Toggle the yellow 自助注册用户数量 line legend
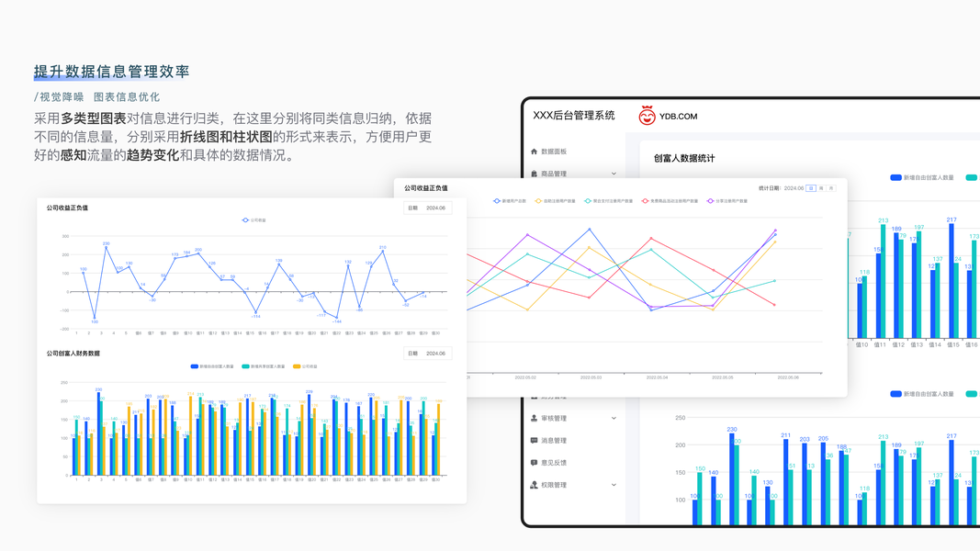Image resolution: width=980 pixels, height=551 pixels. point(555,201)
